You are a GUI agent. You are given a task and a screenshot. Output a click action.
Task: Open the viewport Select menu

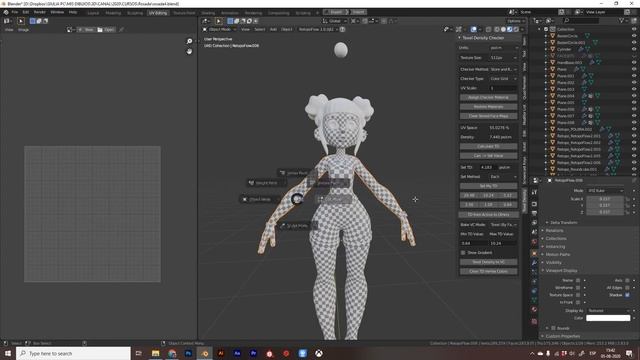coord(260,29)
